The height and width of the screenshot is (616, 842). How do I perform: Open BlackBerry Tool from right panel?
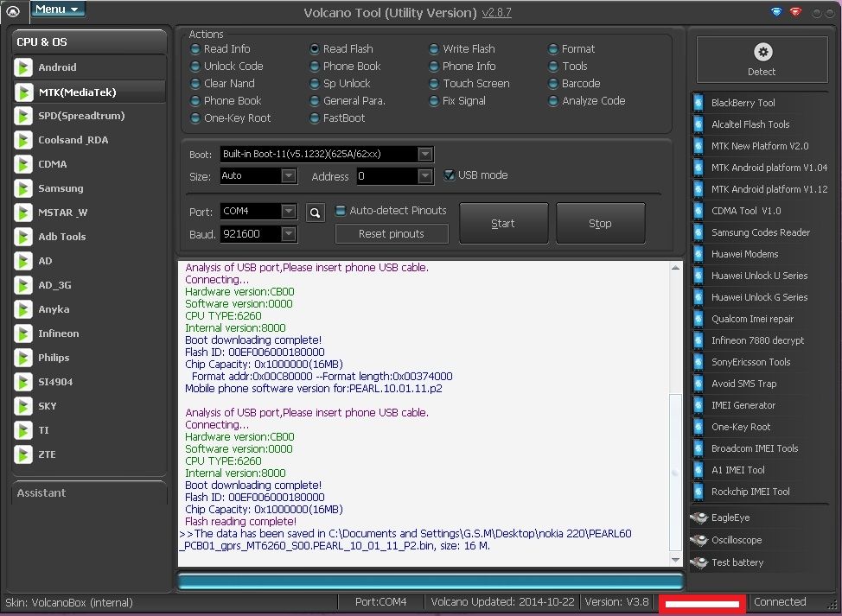[742, 103]
